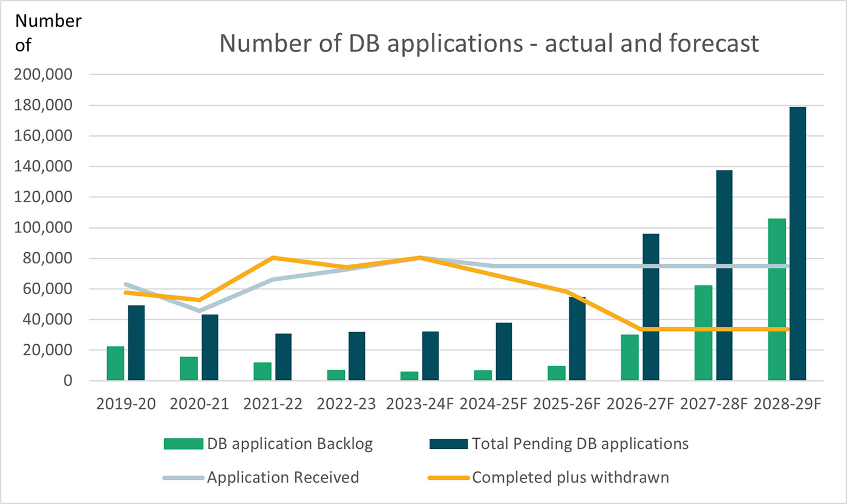Click the orange Completed plus withdrawn legend line
This screenshot has height=504, width=847.
[448, 478]
